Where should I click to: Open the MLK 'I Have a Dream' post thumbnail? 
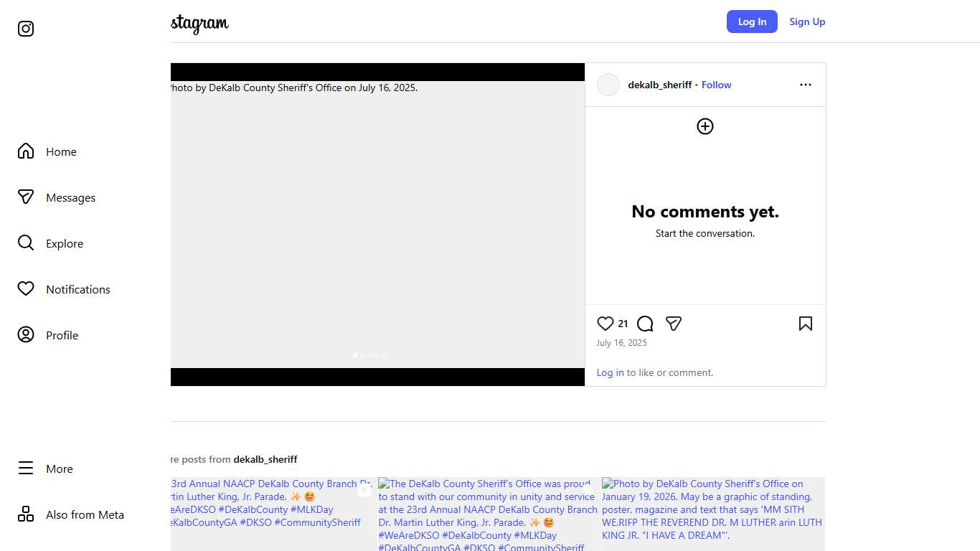713,514
